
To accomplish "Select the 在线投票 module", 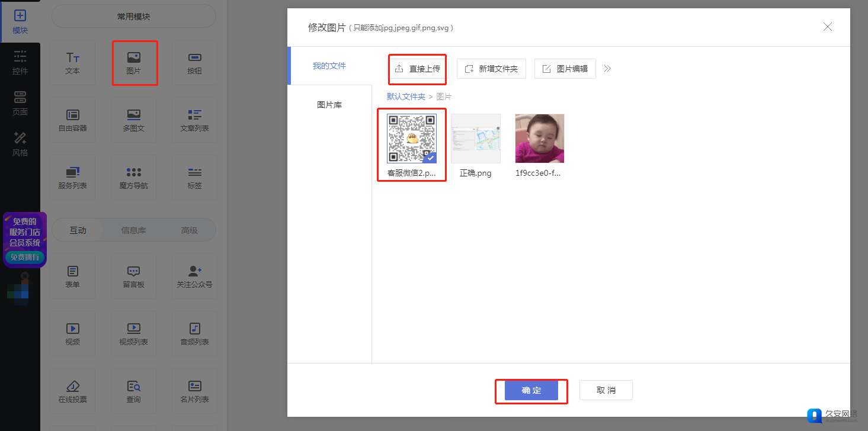I will 73,391.
